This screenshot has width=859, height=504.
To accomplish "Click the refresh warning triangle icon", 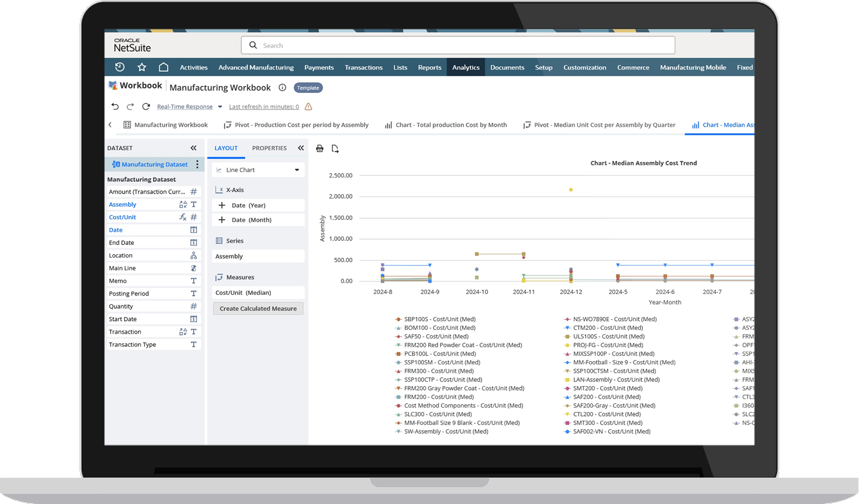I will pos(308,106).
